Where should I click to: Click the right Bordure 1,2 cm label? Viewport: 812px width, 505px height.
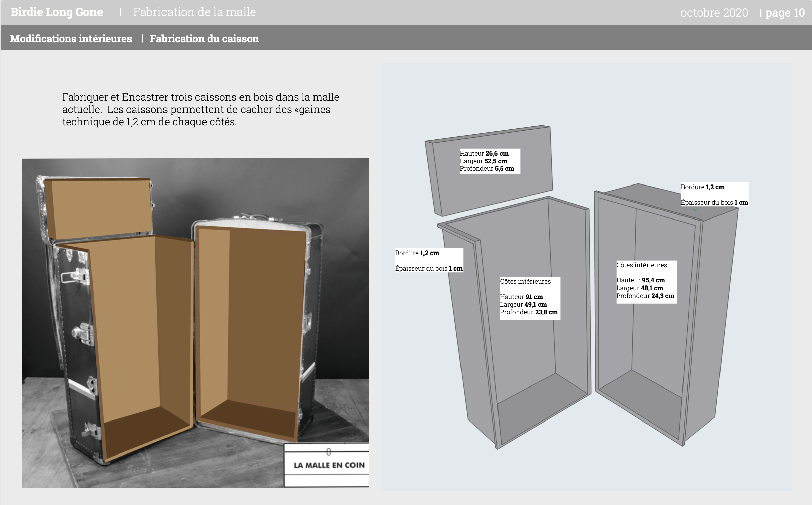[x=714, y=194]
